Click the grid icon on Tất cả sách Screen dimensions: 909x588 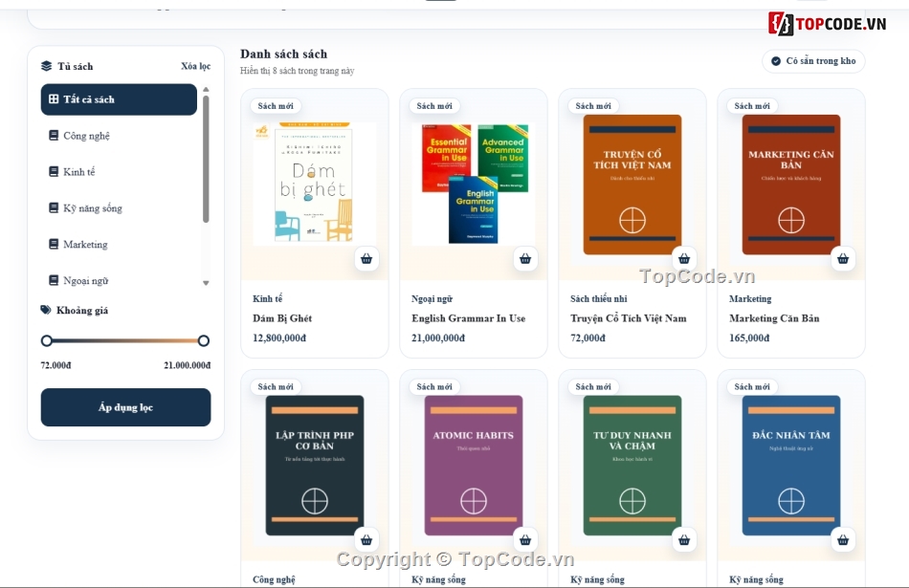point(54,99)
